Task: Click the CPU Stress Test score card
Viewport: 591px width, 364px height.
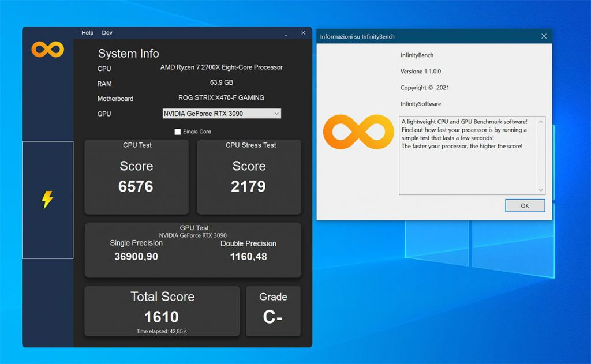Action: [249, 177]
